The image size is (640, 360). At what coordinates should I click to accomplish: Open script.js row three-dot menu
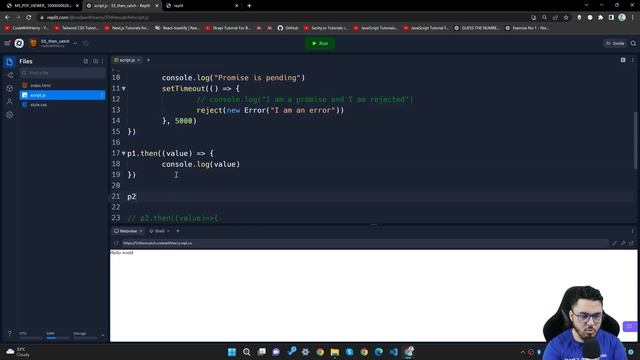[102, 95]
